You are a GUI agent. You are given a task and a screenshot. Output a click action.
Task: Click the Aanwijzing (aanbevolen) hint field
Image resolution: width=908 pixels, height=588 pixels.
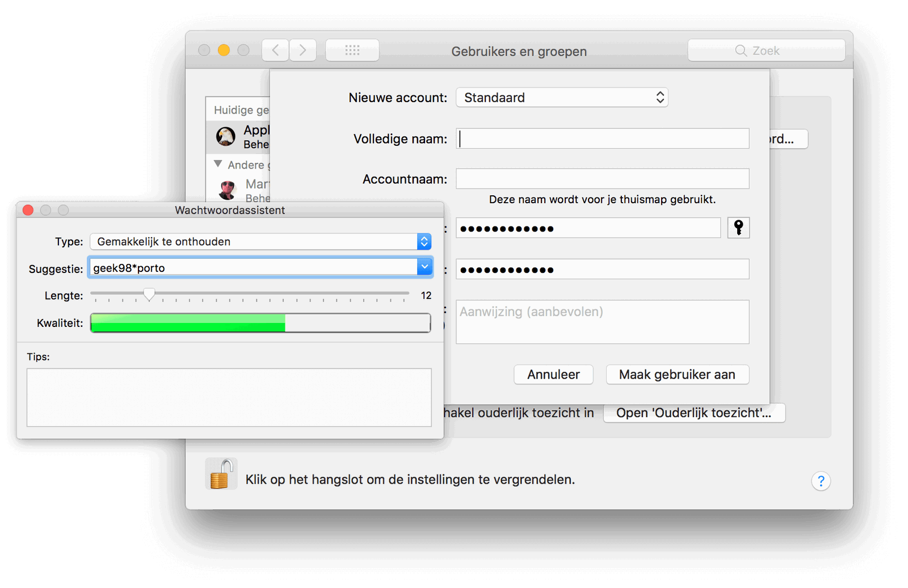602,322
